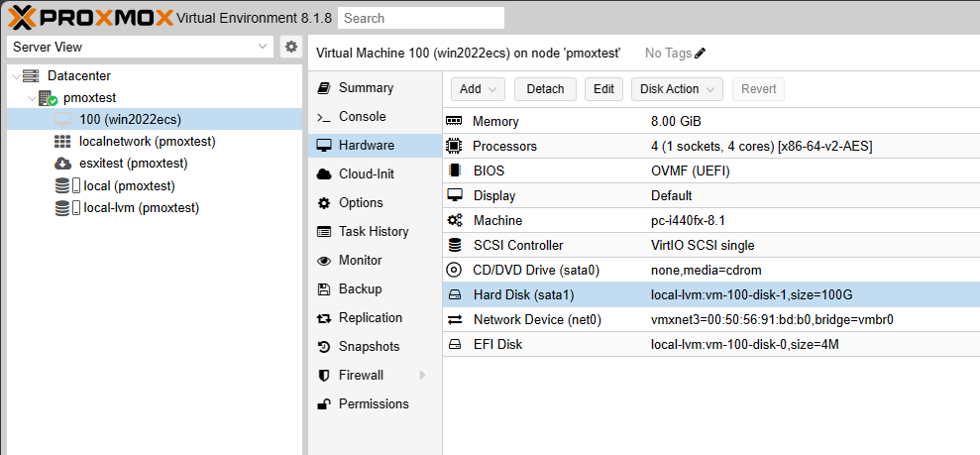980x455 pixels.
Task: Collapse the Datacenter tree node
Action: [16, 75]
